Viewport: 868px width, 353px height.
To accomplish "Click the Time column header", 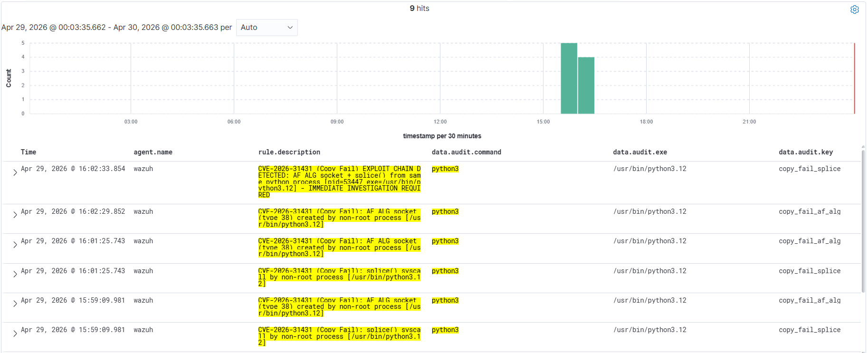I will click(29, 152).
